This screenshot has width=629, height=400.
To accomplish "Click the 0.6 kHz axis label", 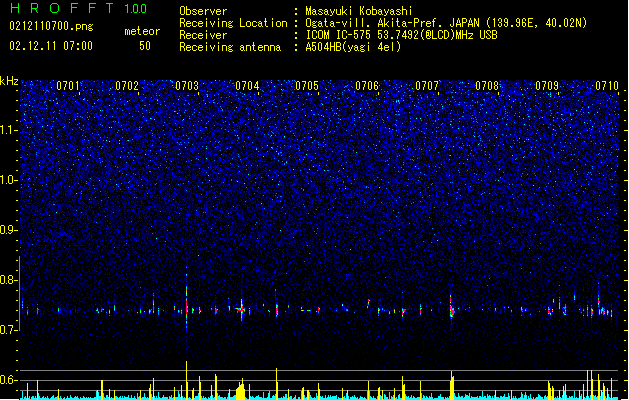I will (9, 380).
